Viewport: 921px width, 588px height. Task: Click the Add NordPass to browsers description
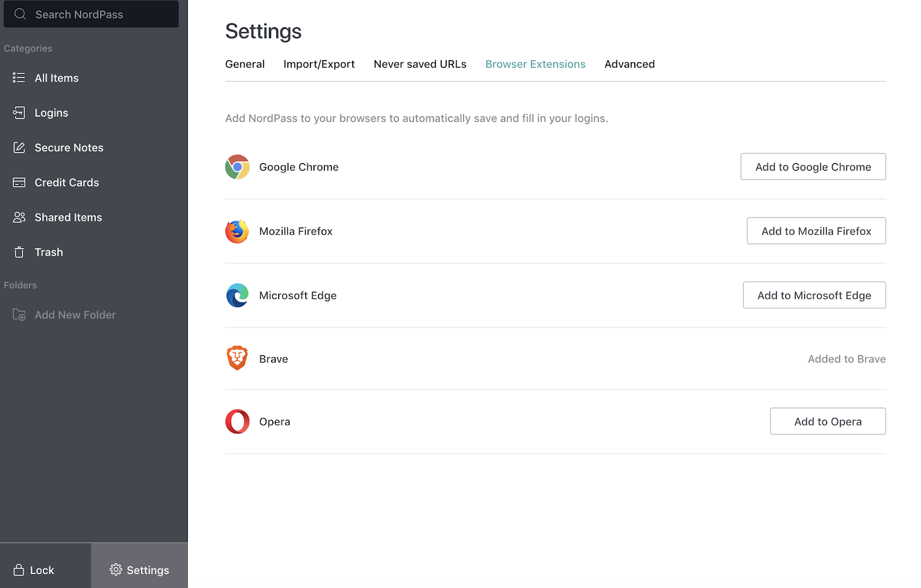pyautogui.click(x=416, y=119)
